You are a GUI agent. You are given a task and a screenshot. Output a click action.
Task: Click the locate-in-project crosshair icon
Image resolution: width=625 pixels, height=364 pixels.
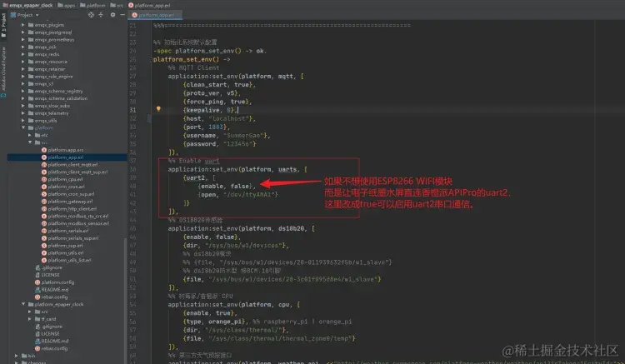tap(91, 15)
